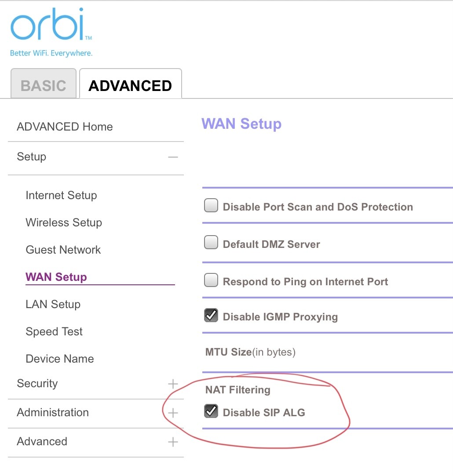The width and height of the screenshot is (453, 476).
Task: Uncheck Disable SIP ALG checkbox
Action: tap(211, 411)
